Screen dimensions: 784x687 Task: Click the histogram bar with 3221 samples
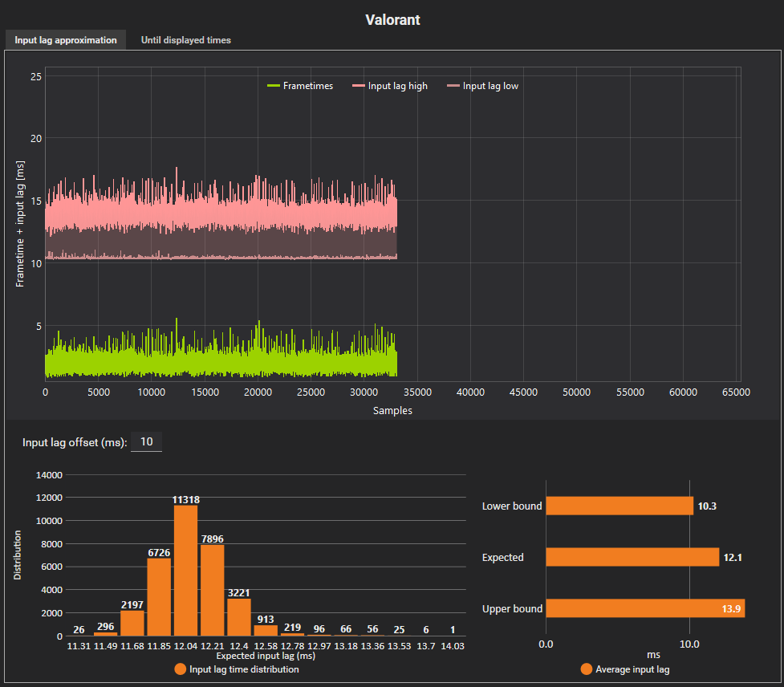pyautogui.click(x=239, y=617)
